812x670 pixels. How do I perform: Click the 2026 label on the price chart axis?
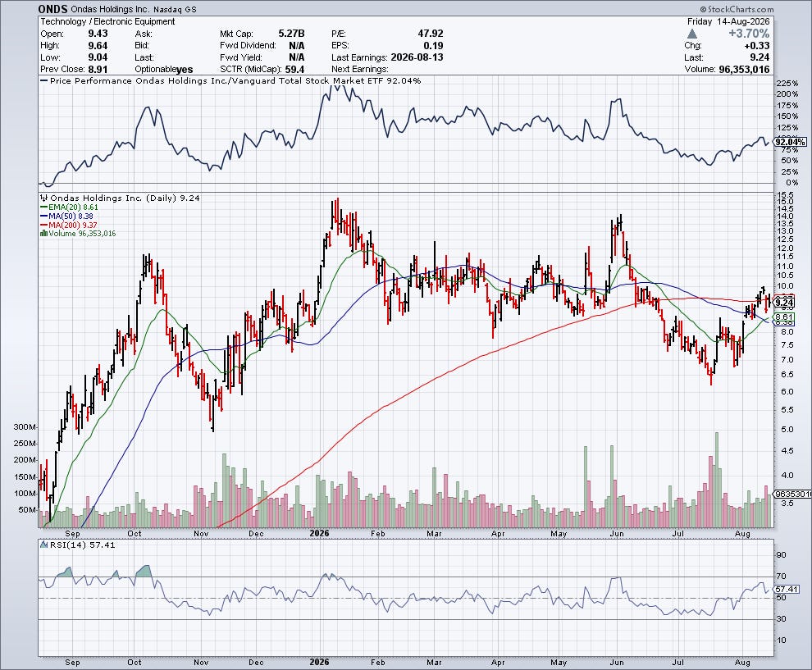coord(320,533)
